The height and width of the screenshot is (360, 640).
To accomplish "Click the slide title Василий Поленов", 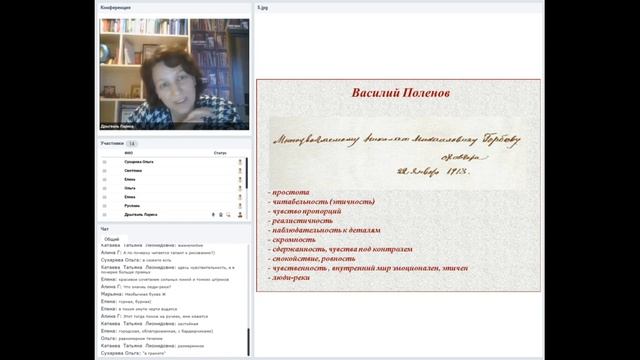I will (401, 93).
